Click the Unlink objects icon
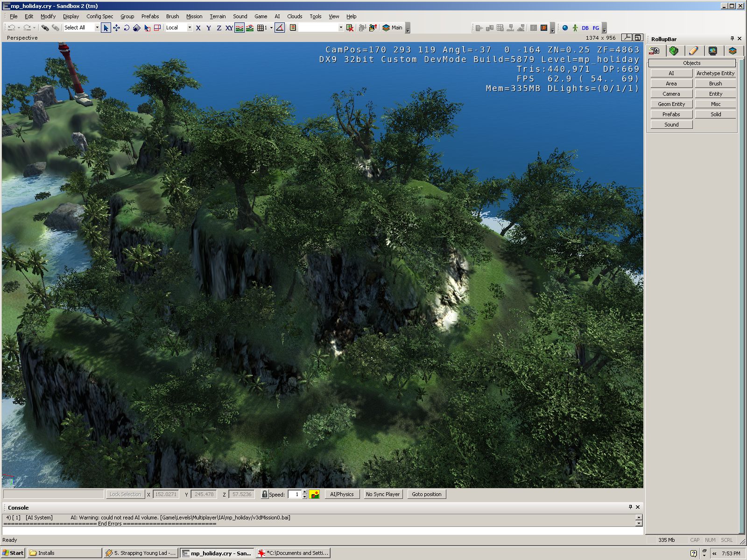The image size is (747, 560). point(55,28)
